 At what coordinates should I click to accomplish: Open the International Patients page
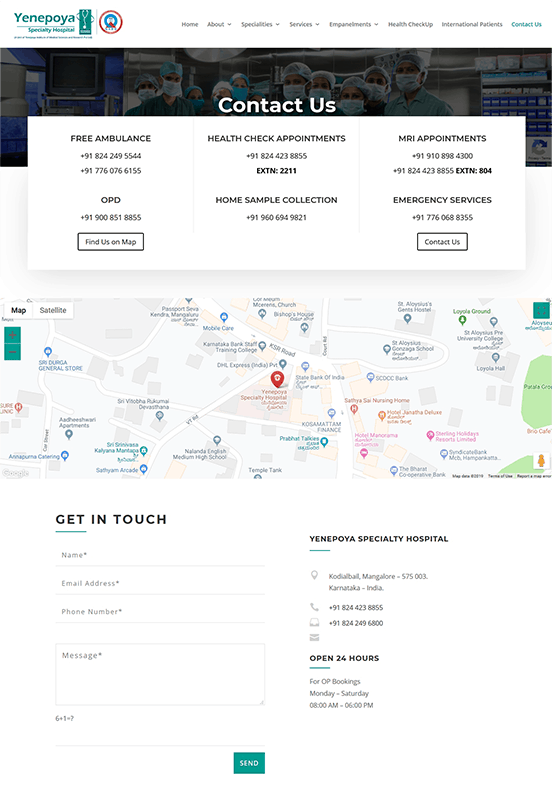click(x=472, y=24)
